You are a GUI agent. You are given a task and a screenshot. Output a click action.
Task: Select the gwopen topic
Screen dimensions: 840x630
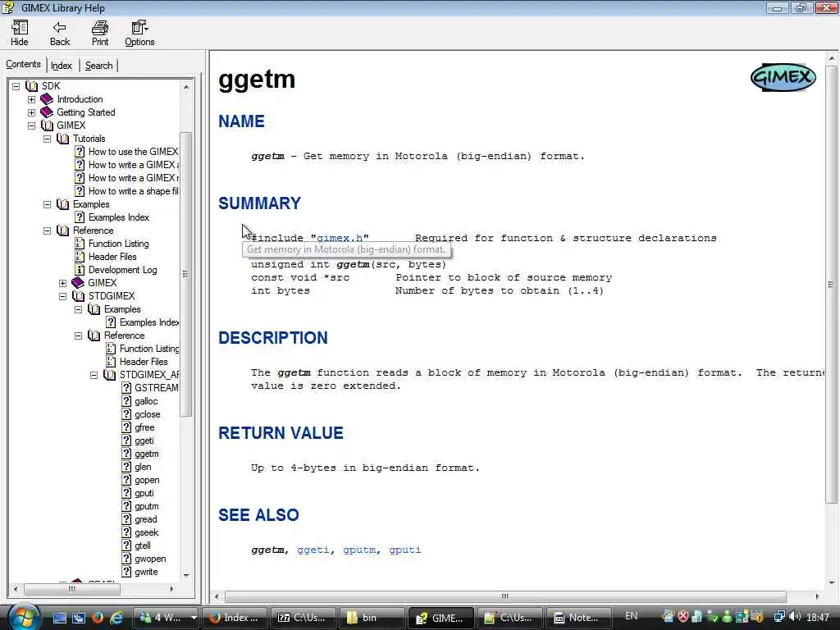[x=150, y=559]
